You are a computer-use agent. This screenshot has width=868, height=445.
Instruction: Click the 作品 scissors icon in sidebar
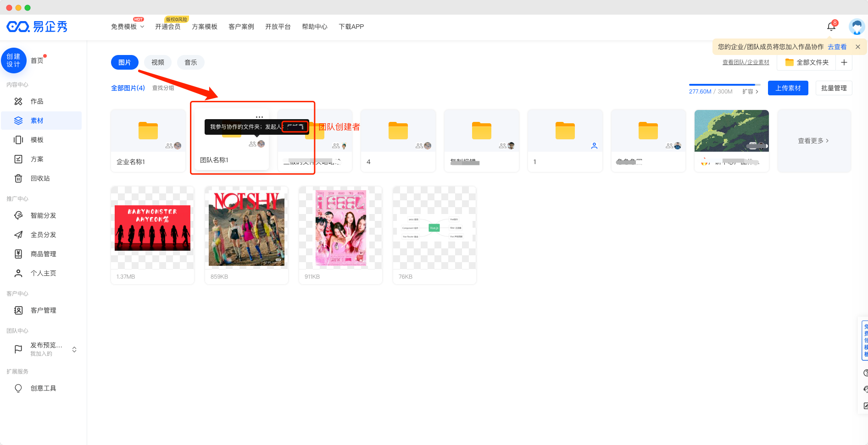click(18, 101)
